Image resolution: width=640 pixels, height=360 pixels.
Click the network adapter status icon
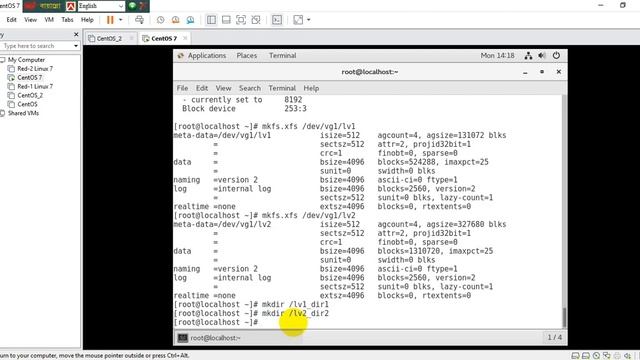click(607, 356)
